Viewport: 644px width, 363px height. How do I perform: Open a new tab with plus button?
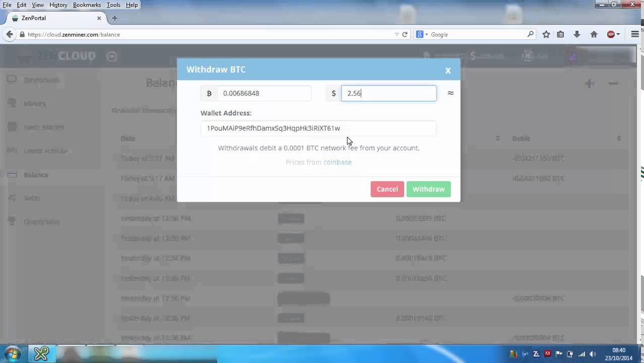(x=114, y=18)
